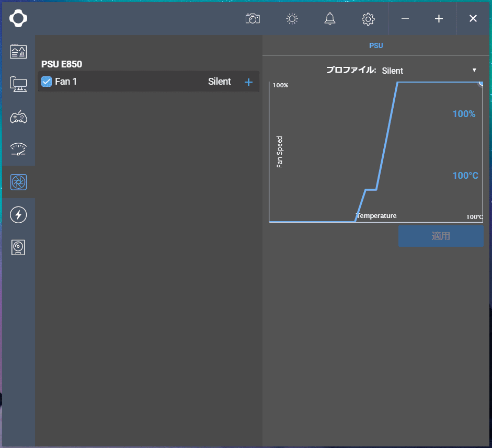Click the Fan 1 row's Silent label

[x=219, y=82]
